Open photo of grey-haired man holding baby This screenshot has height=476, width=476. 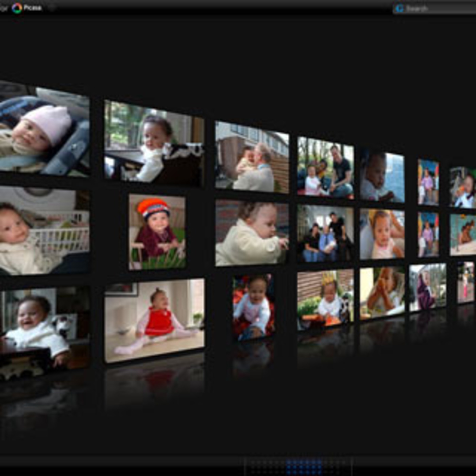[252, 157]
